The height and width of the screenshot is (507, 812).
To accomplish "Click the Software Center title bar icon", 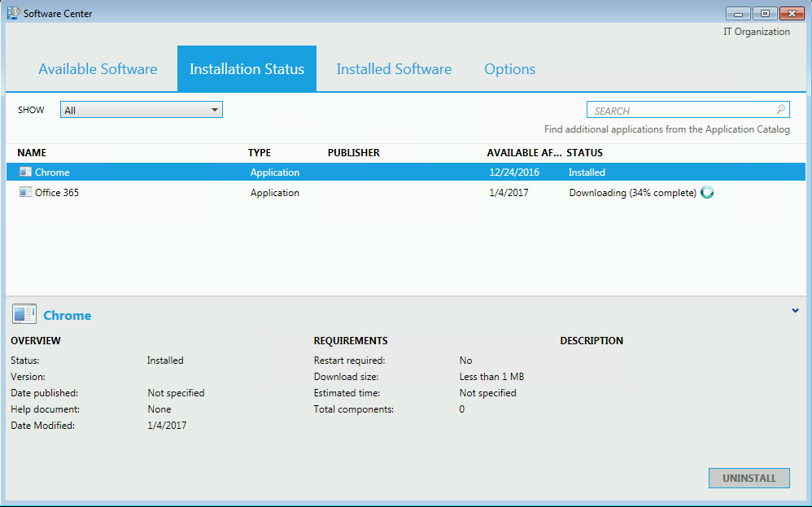I will pyautogui.click(x=13, y=13).
